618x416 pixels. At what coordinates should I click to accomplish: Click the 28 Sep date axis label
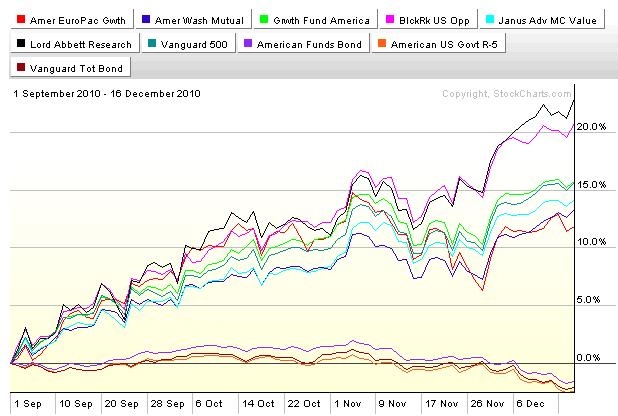tap(168, 404)
